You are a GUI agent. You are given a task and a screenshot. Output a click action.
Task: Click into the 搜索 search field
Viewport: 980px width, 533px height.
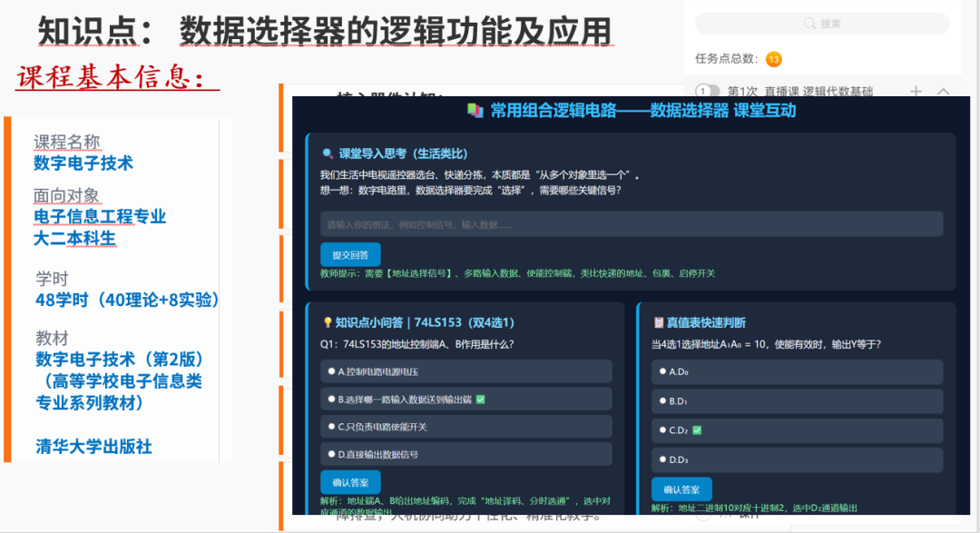coord(822,24)
